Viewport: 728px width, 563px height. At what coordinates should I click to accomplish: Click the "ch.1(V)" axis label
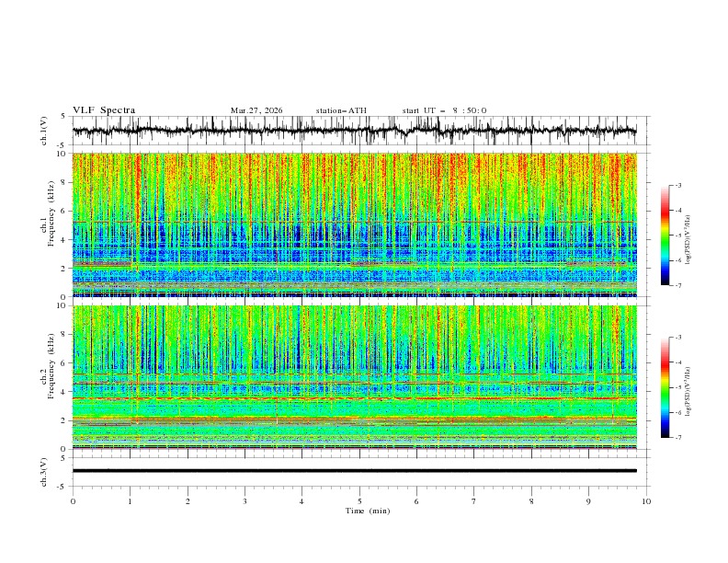pyautogui.click(x=44, y=131)
